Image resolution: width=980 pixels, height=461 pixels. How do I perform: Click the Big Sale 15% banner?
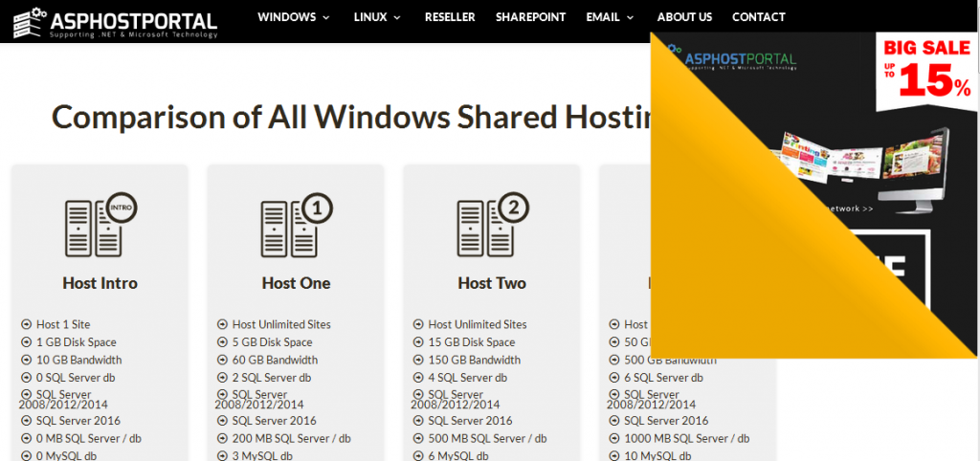928,70
